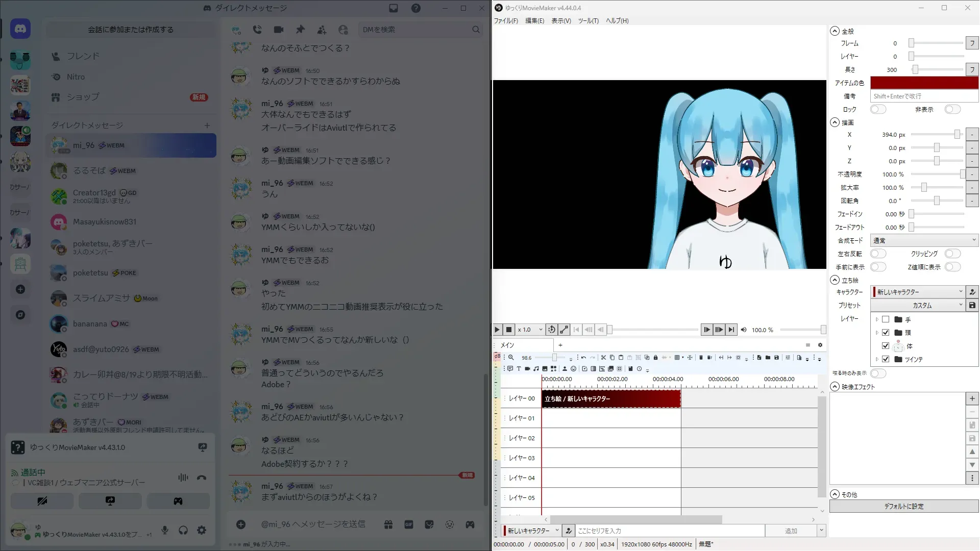Click the 追加 button next to the serif input
The width and height of the screenshot is (980, 551).
791,531
